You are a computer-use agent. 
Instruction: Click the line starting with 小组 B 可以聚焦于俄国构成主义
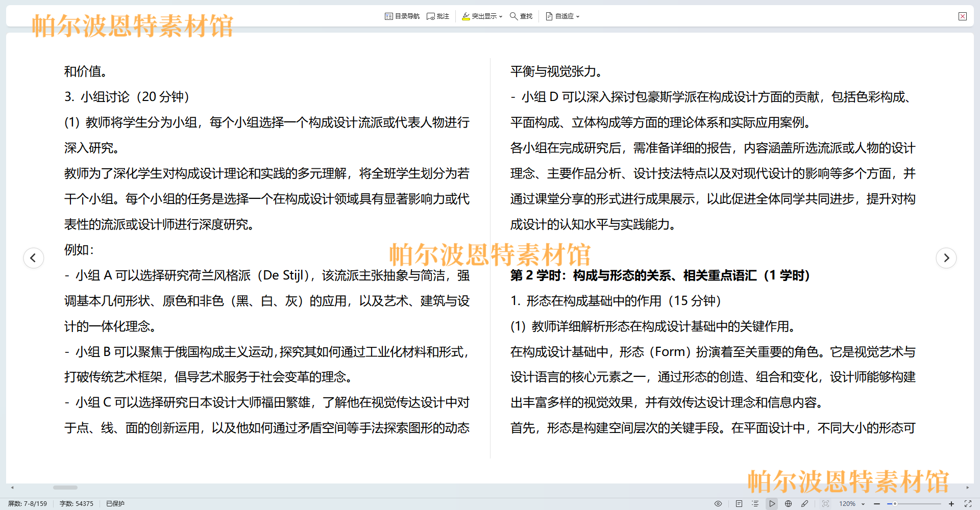pos(267,352)
